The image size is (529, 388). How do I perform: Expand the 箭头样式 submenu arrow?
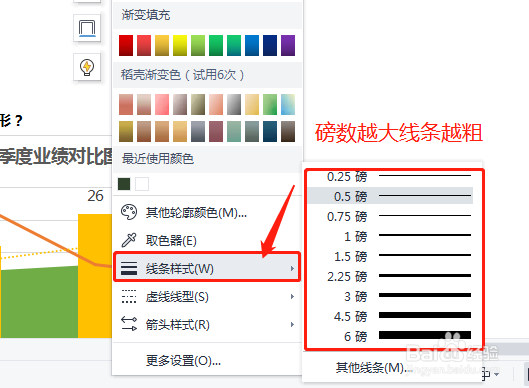coord(292,325)
